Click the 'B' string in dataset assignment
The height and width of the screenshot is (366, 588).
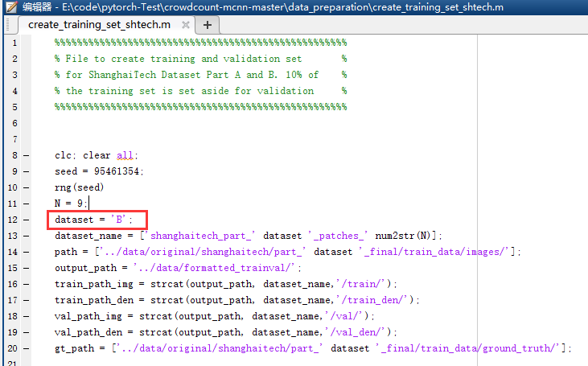(118, 220)
